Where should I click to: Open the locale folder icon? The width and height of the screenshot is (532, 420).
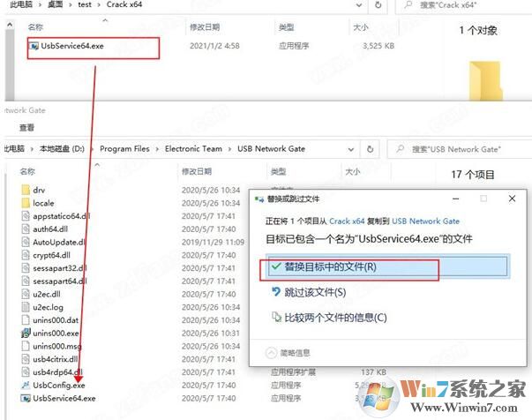click(x=26, y=203)
